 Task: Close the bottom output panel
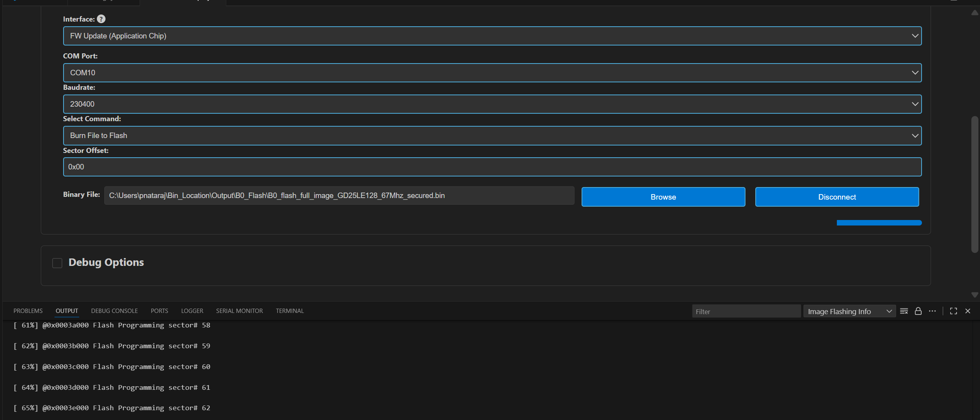point(968,311)
